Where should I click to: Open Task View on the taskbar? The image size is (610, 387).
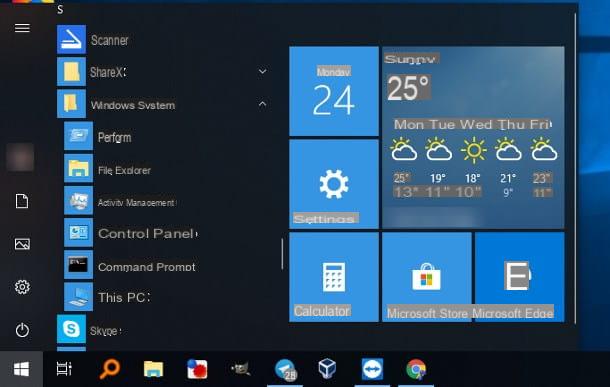(x=64, y=369)
